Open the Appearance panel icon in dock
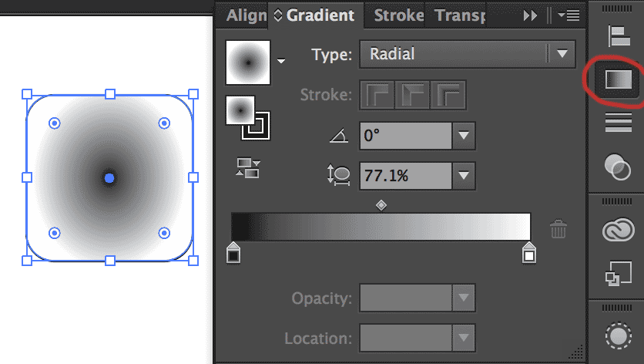The height and width of the screenshot is (364, 644). [618, 336]
